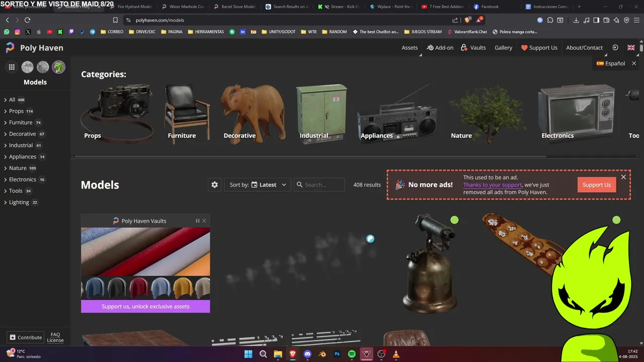
Task: Click the models Search input field
Action: coord(319,185)
